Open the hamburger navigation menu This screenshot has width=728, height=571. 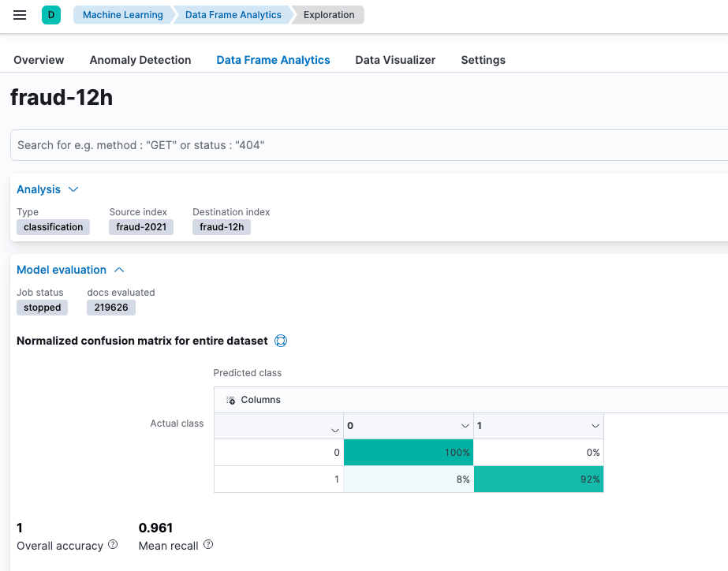[20, 15]
